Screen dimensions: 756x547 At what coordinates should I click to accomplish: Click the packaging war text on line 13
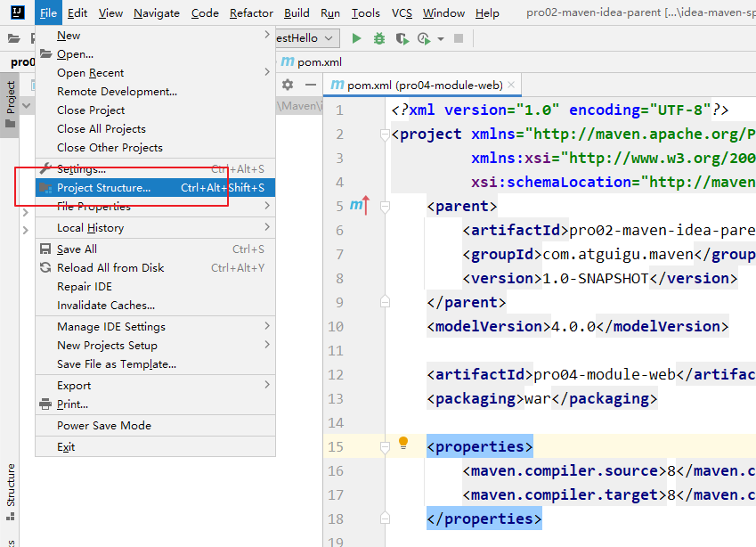coord(542,399)
